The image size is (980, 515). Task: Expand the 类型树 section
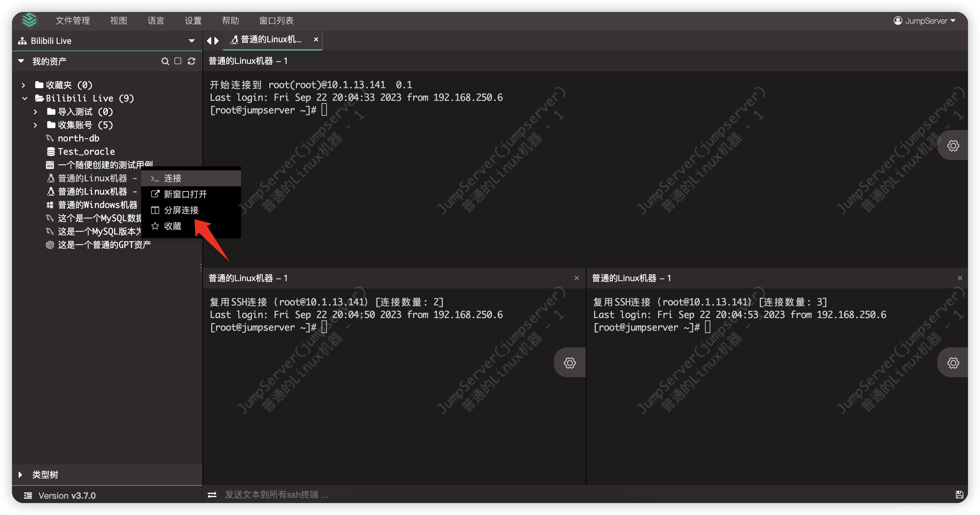point(21,475)
